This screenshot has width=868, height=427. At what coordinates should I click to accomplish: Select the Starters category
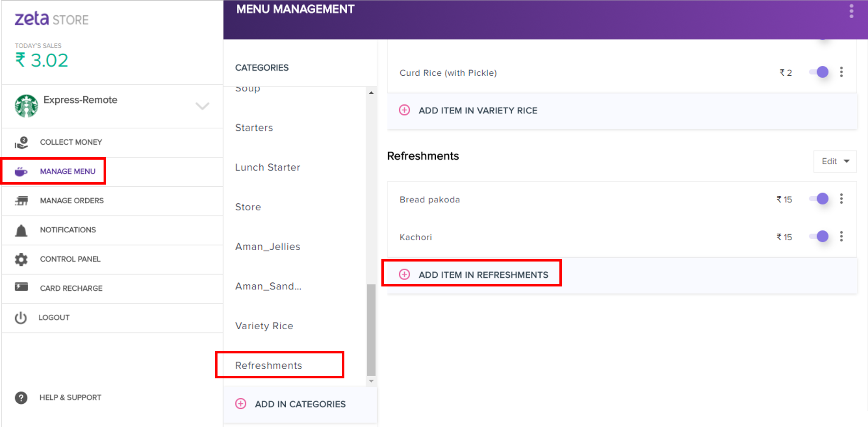[254, 128]
